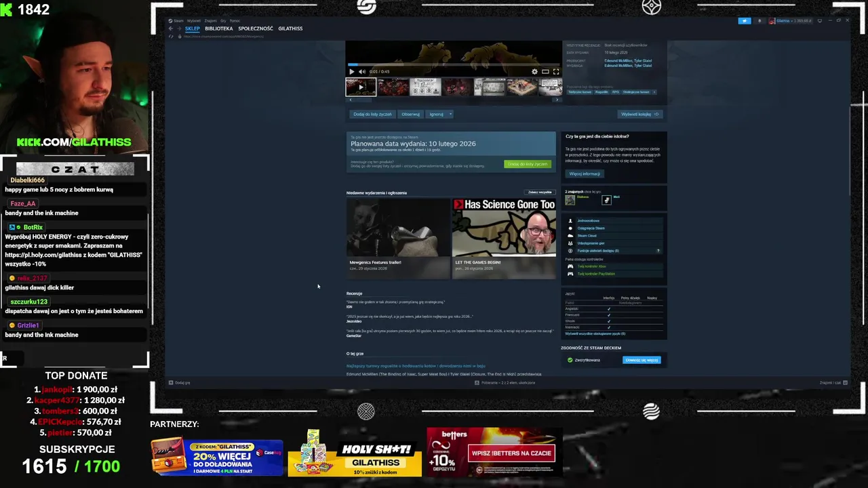This screenshot has height=488, width=868.
Task: Click the green Zweryfikowana checkmark icon
Action: 570,360
